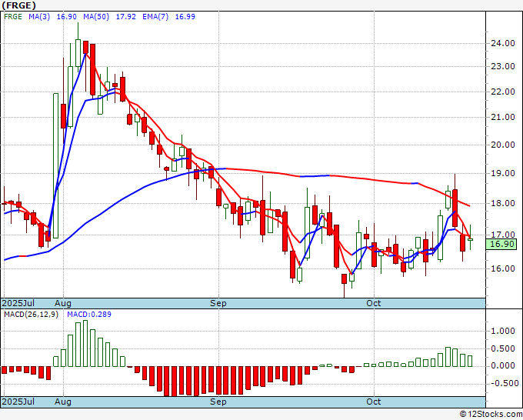Click the 24.00 price axis label
The image size is (523, 420).
point(503,43)
